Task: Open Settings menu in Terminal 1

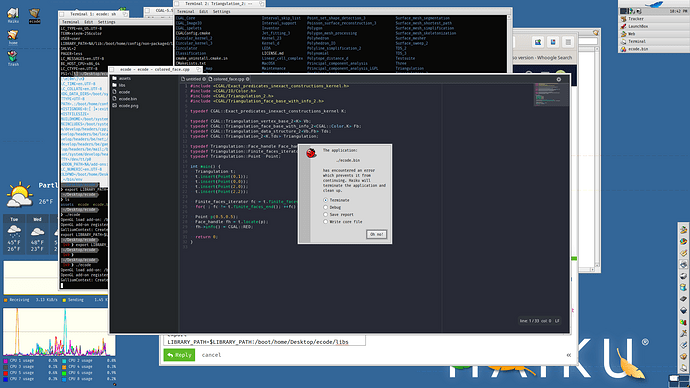Action: [x=106, y=22]
